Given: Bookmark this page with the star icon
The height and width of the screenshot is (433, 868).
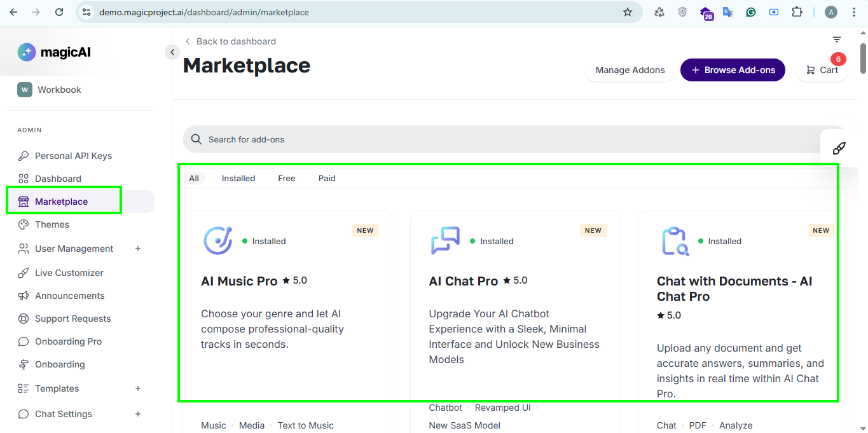Looking at the screenshot, I should click(628, 12).
